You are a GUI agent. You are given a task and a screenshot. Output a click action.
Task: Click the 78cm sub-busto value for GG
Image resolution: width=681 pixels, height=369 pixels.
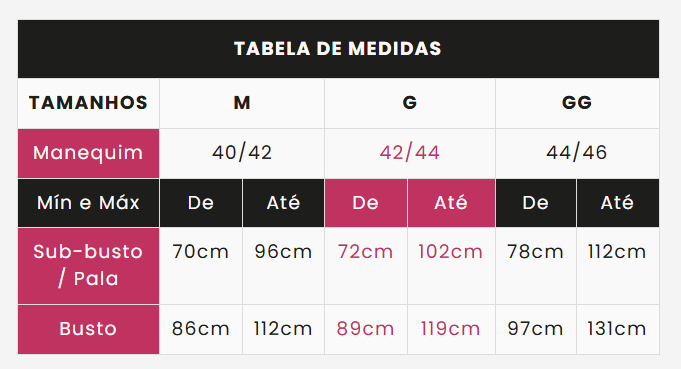[x=536, y=252]
